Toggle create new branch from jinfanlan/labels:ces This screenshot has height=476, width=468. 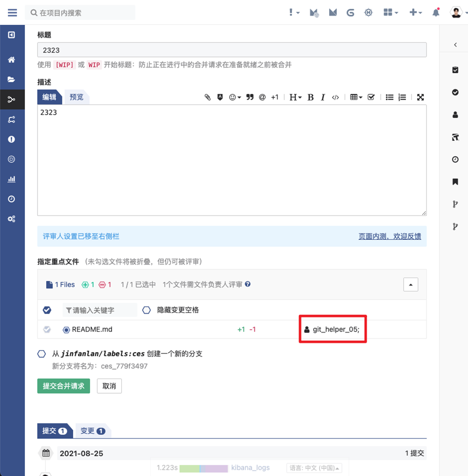tap(42, 354)
